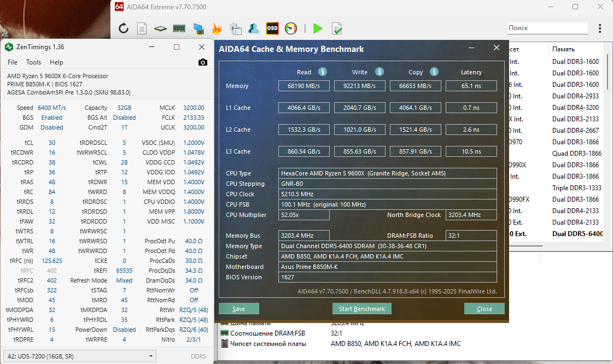Click the CPU Clock value 5210.5 MHz
The height and width of the screenshot is (364, 613).
coord(387,194)
